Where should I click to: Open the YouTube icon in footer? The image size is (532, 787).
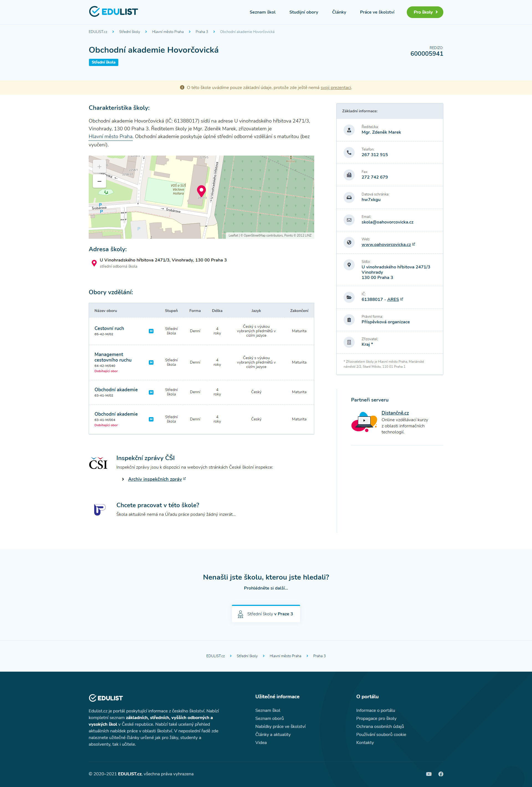pos(429,774)
